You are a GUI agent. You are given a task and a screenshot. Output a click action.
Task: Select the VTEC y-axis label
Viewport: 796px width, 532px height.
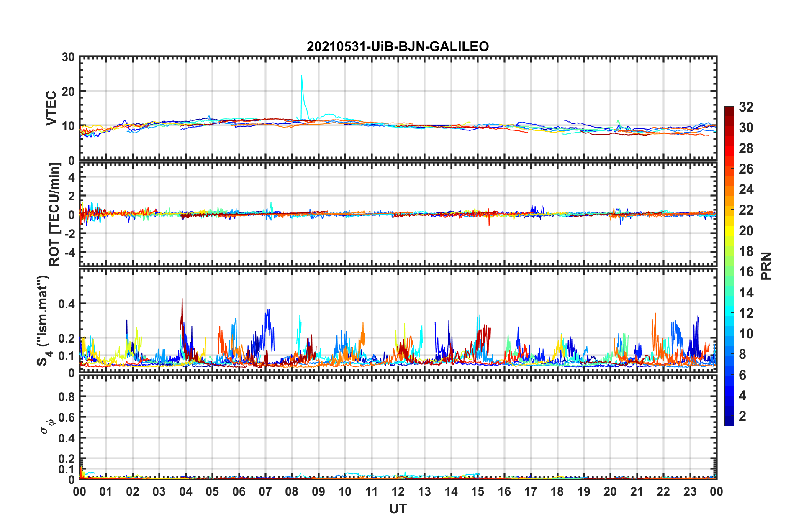(51, 108)
